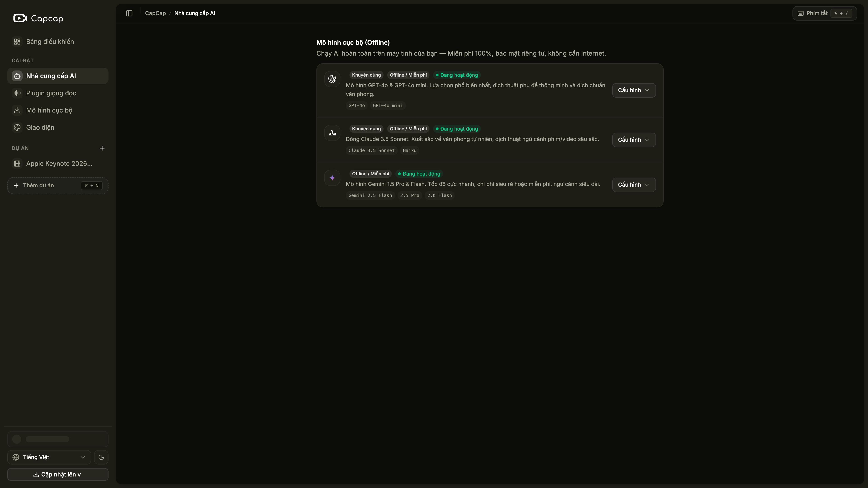Click the 2.0 Flash model tag
Viewport: 868px width, 488px height.
pos(439,195)
